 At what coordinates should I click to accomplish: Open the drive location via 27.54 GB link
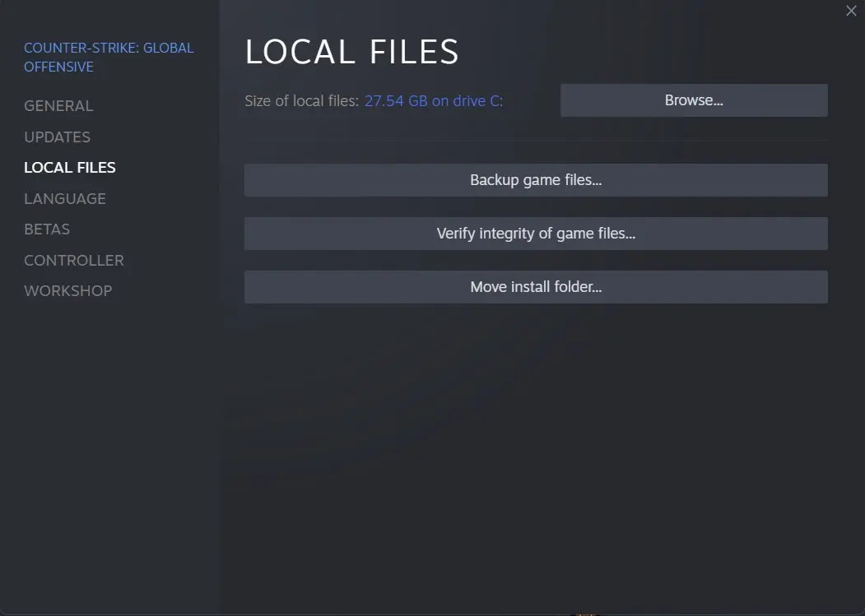pyautogui.click(x=434, y=100)
